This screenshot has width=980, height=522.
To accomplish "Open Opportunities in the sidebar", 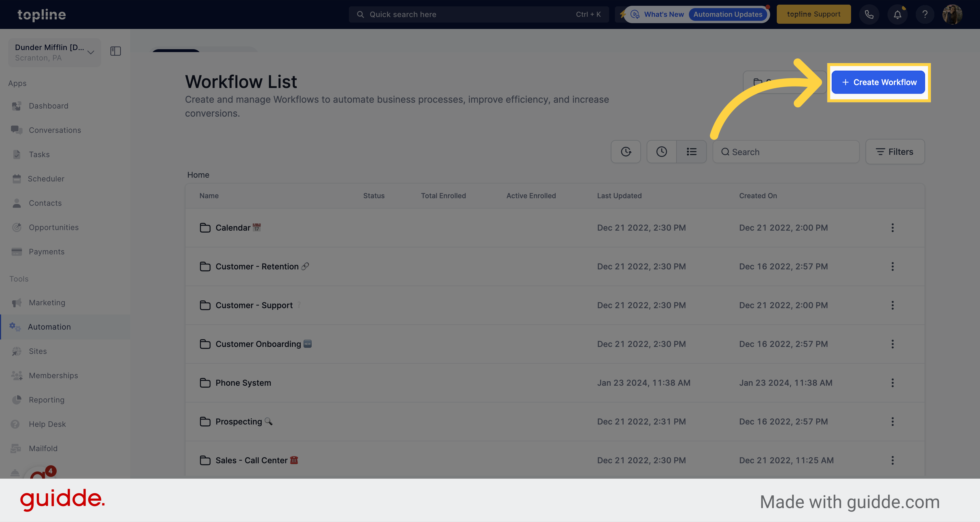I will [x=54, y=227].
